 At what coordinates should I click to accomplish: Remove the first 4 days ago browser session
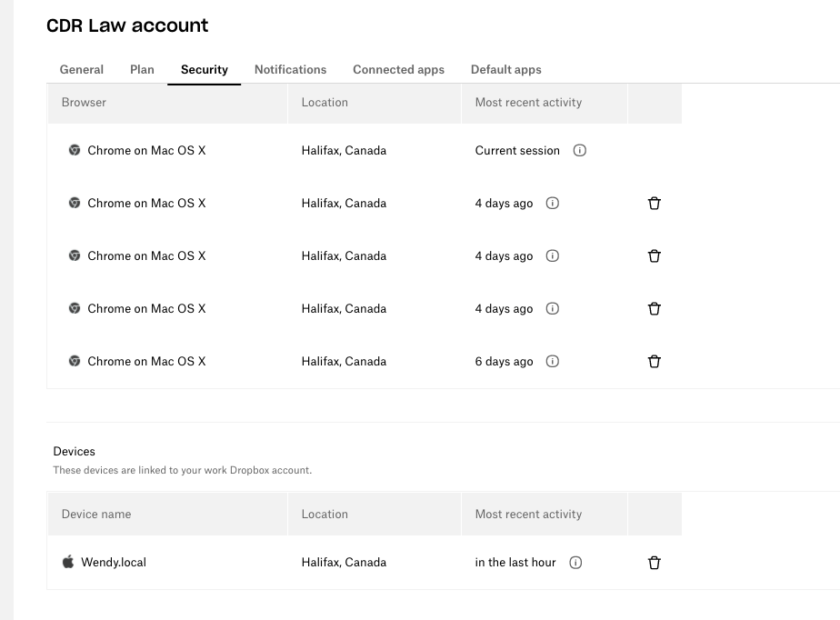[654, 204]
